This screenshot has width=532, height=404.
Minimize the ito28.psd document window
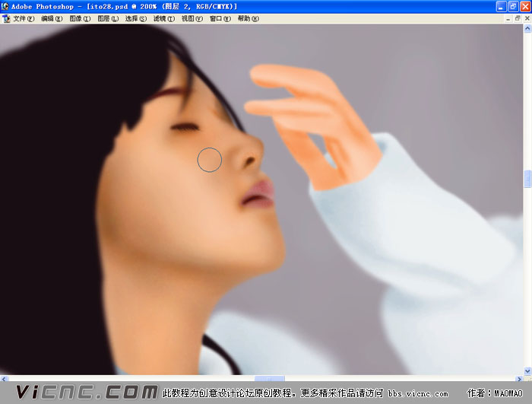508,19
